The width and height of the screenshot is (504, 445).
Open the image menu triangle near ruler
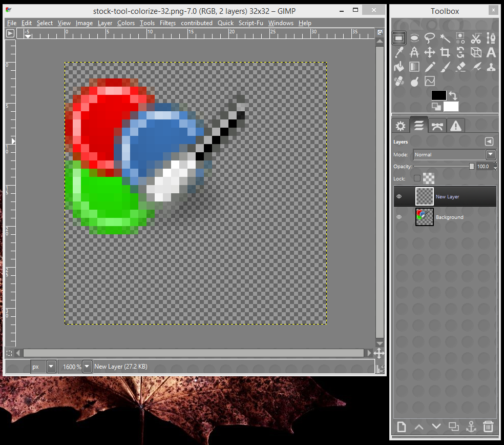(10, 33)
